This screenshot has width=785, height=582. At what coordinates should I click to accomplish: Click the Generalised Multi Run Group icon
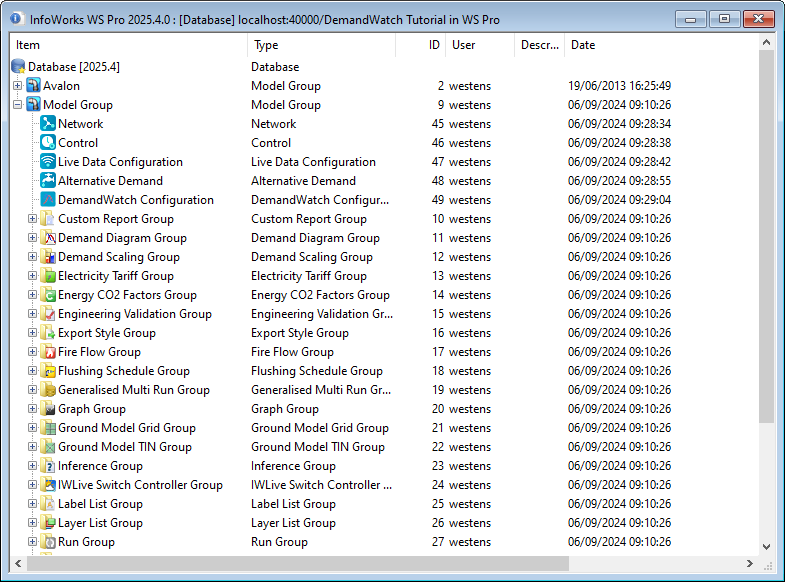coord(48,390)
